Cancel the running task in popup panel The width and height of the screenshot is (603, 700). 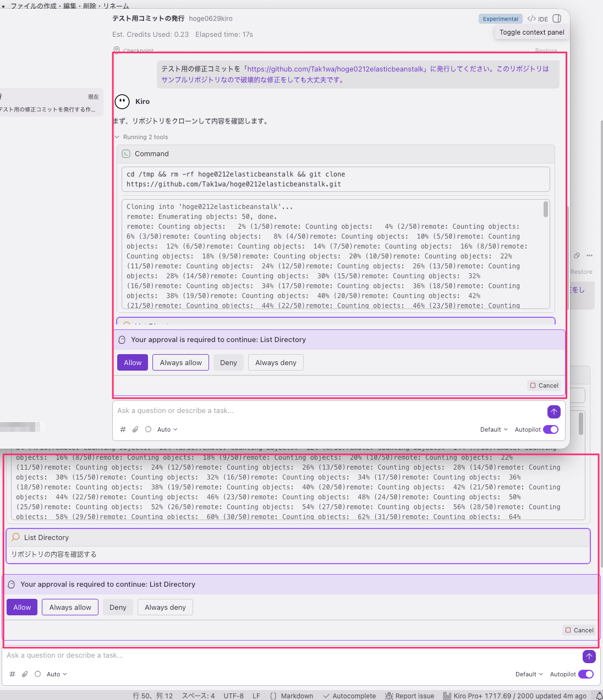coord(544,385)
